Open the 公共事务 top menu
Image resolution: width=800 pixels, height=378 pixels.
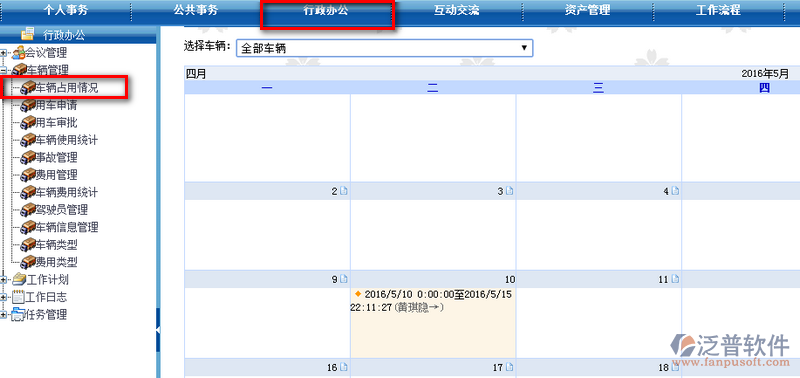(195, 11)
